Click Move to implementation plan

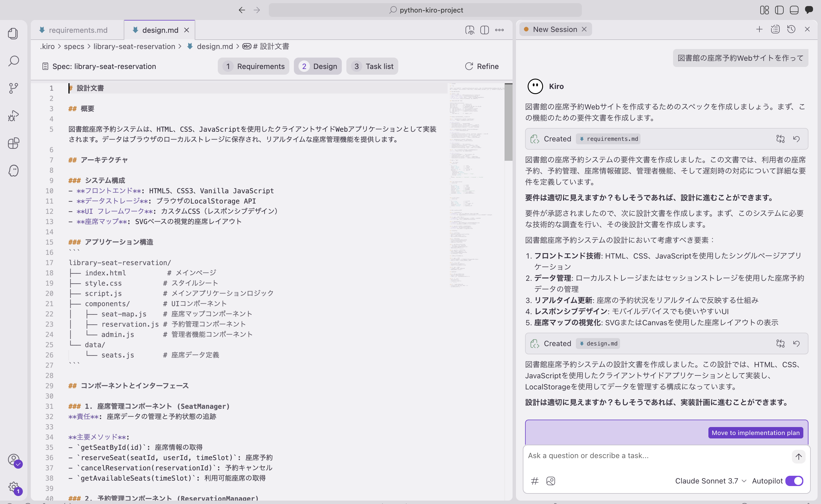point(755,433)
